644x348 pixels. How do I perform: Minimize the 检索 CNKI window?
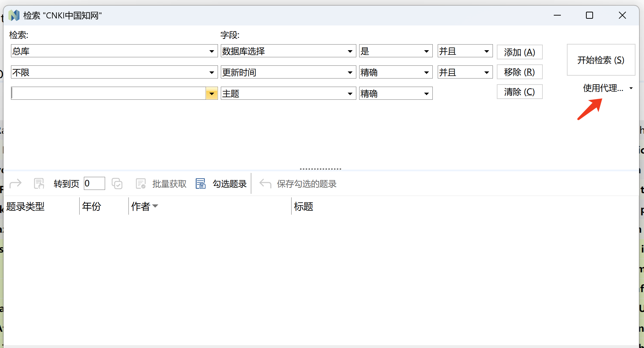pyautogui.click(x=557, y=15)
